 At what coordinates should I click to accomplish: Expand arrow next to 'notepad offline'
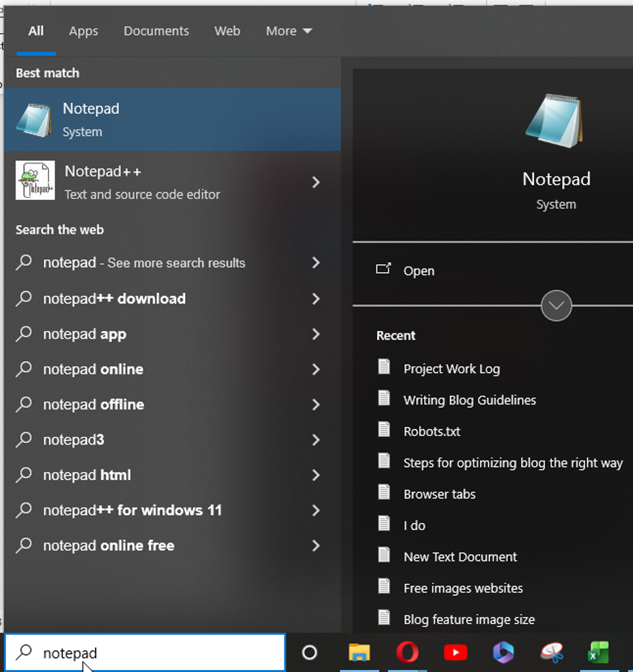tap(316, 405)
